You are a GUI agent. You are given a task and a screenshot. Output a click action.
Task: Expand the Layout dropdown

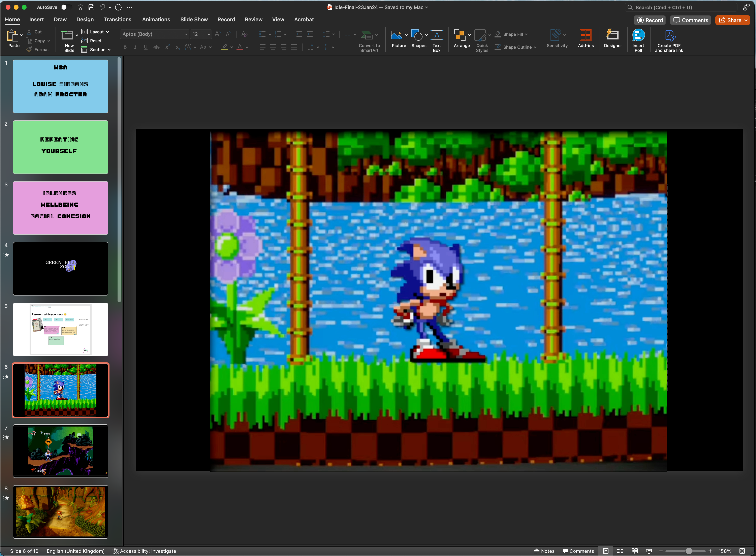coord(107,32)
